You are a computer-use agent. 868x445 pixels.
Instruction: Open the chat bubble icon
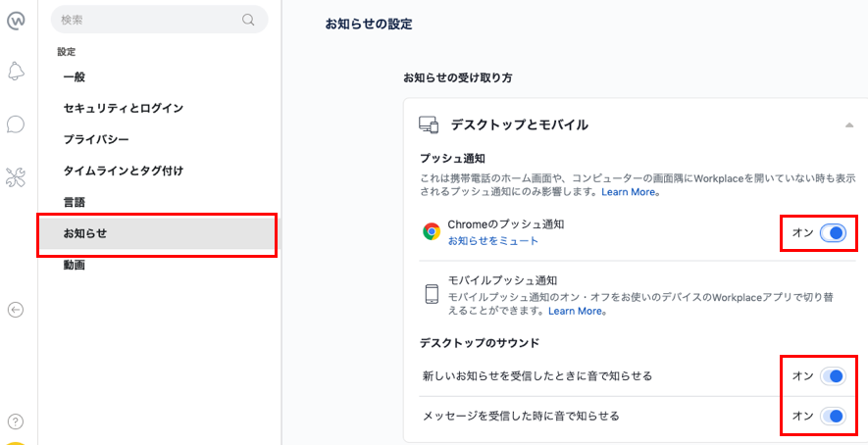coord(16,124)
